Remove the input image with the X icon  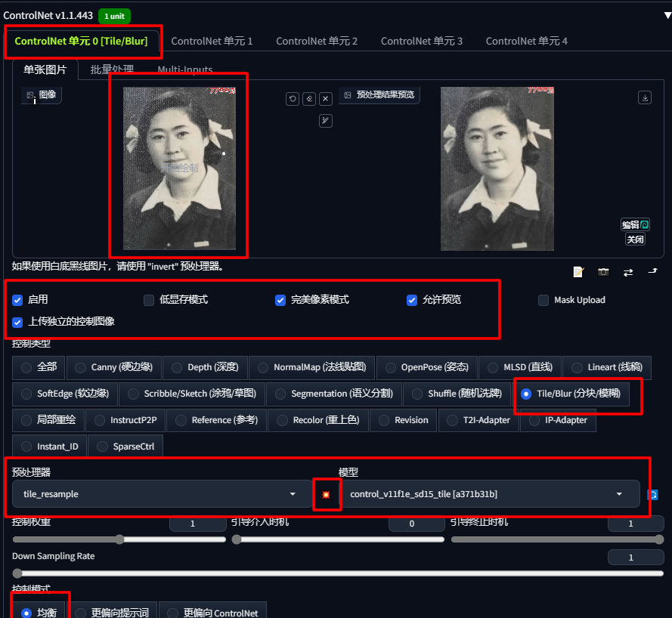point(326,99)
